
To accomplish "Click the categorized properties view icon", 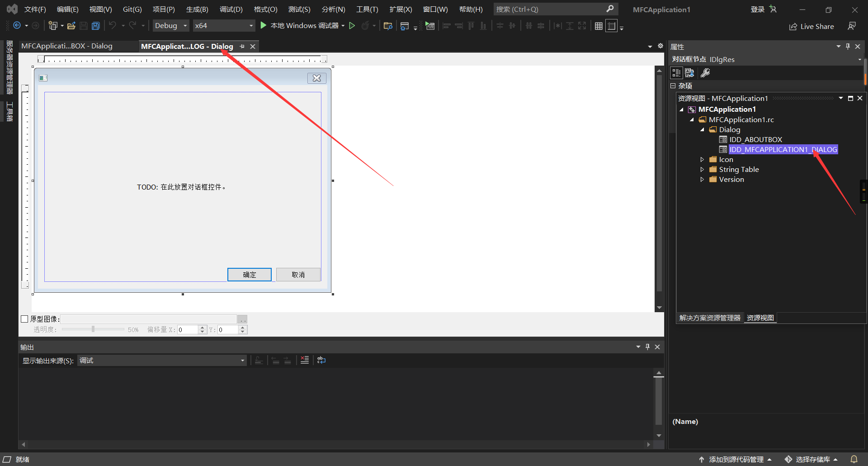I will 676,72.
